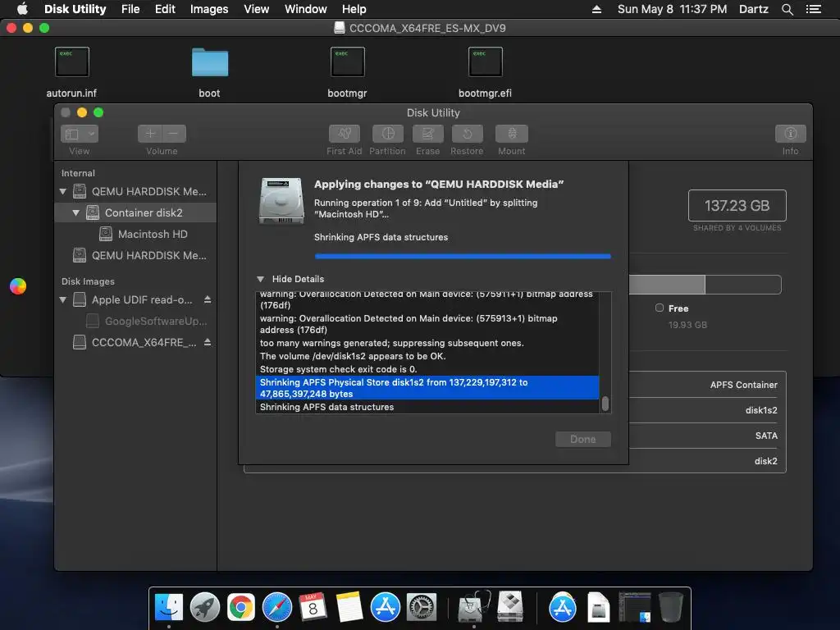Viewport: 840px width, 630px height.
Task: Open the File menu
Action: tap(130, 9)
